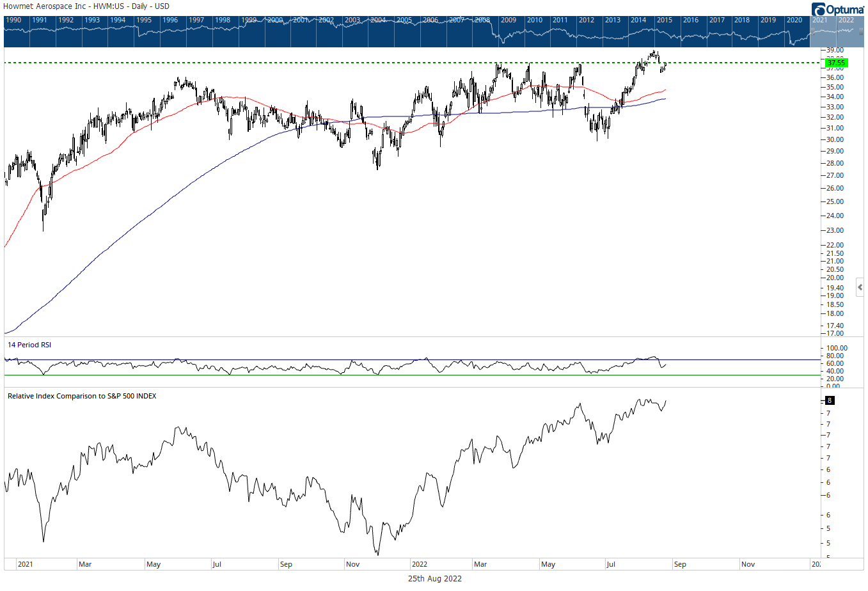Jump to 1990 in the overview timeline

(13, 20)
